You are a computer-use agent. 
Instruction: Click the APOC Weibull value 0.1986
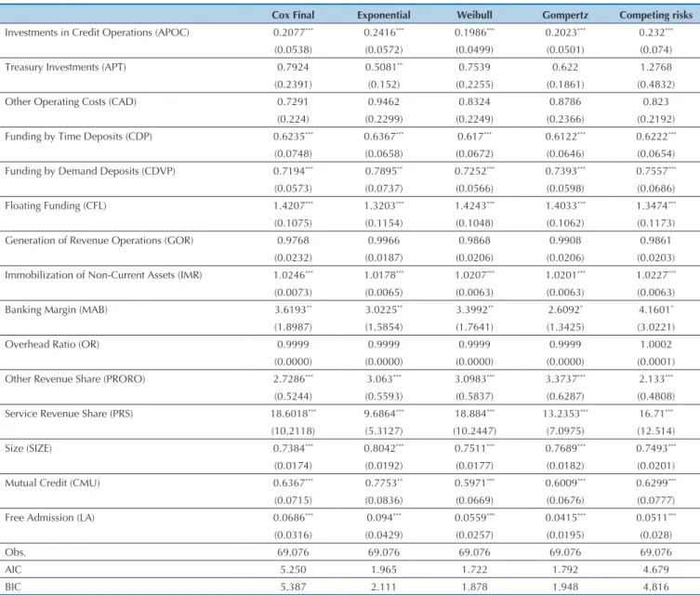click(474, 33)
